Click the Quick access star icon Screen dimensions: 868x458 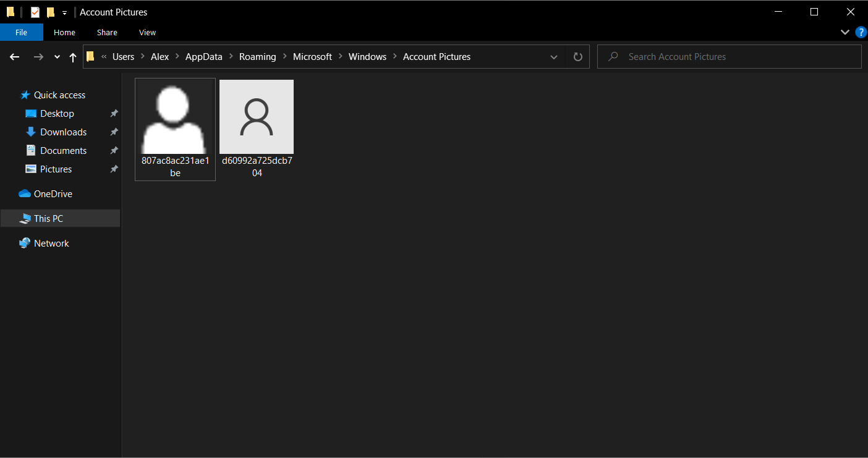(x=25, y=95)
